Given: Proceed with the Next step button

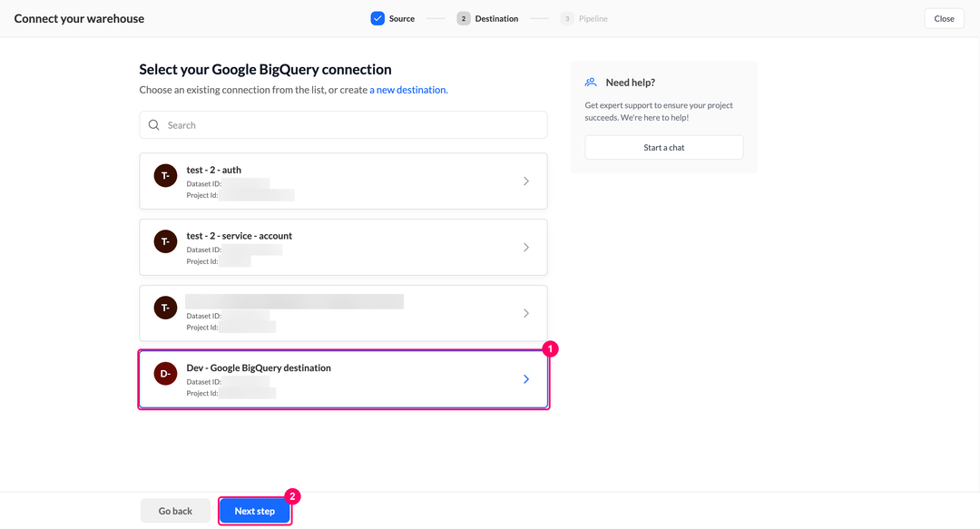Looking at the screenshot, I should (x=254, y=511).
